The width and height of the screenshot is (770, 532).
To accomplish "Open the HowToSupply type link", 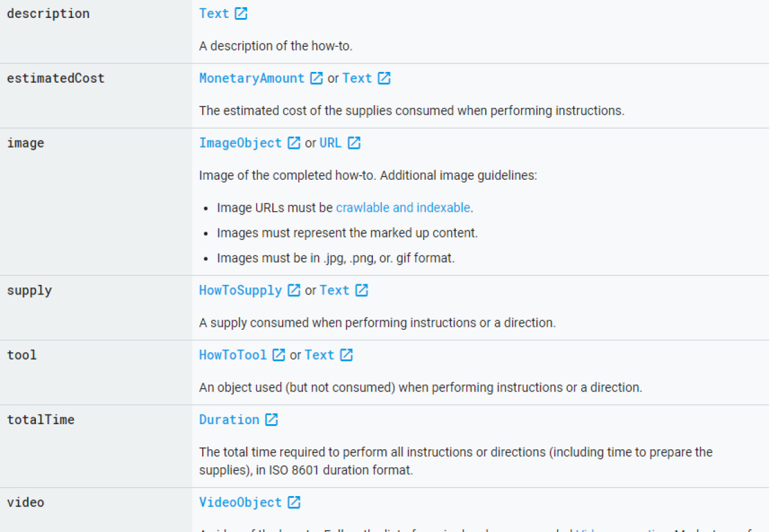I will (240, 291).
